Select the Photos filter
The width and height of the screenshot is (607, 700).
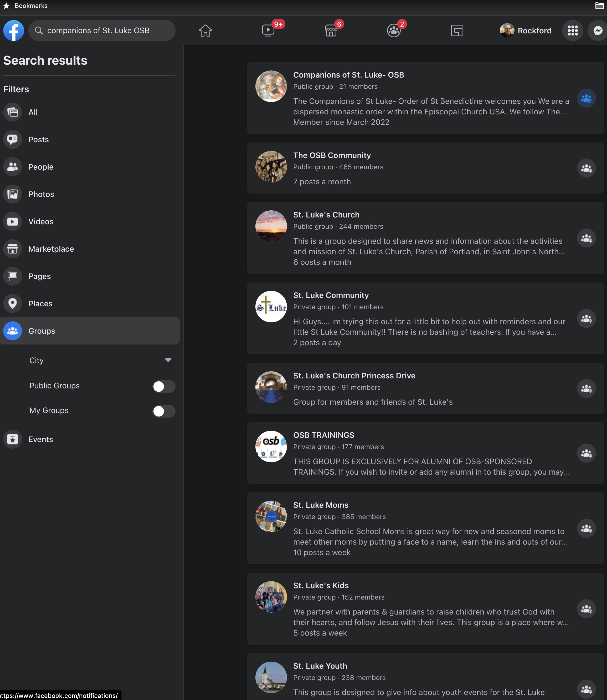pos(90,194)
